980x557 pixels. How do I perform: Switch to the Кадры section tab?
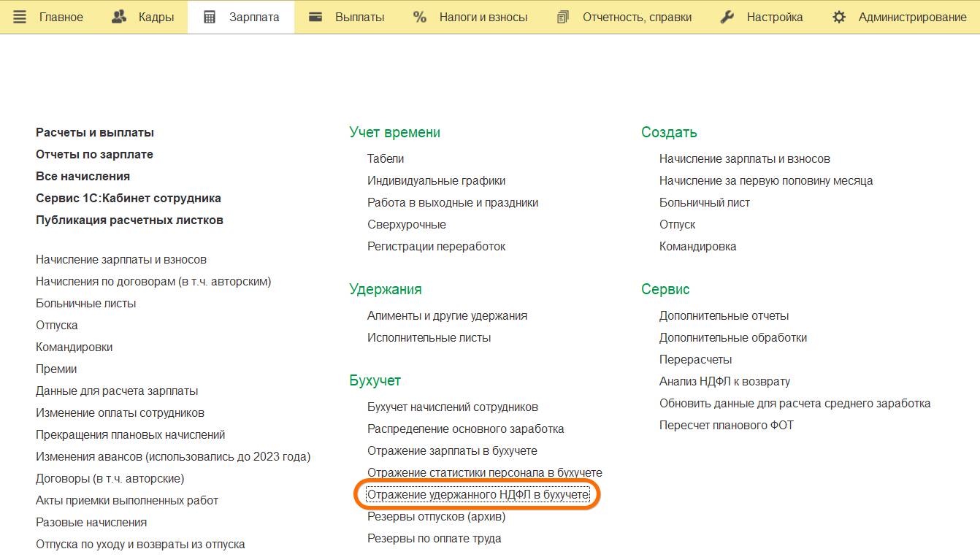[156, 17]
